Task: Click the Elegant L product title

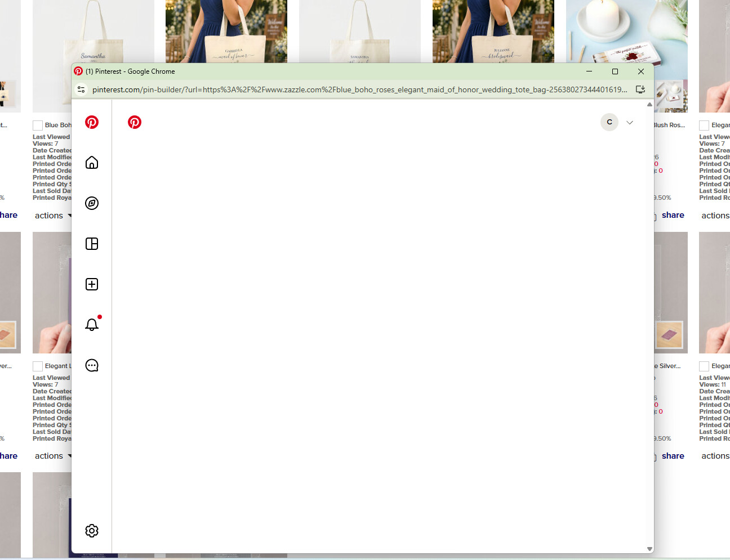Action: pos(58,366)
